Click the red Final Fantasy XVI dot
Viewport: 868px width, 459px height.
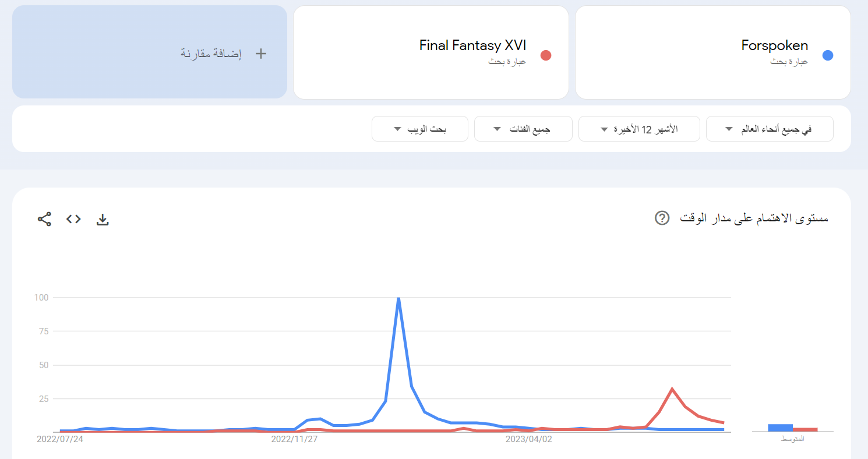(546, 55)
